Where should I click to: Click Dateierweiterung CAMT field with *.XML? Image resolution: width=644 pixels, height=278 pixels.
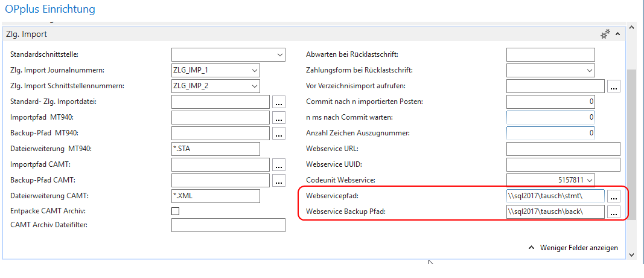215,196
